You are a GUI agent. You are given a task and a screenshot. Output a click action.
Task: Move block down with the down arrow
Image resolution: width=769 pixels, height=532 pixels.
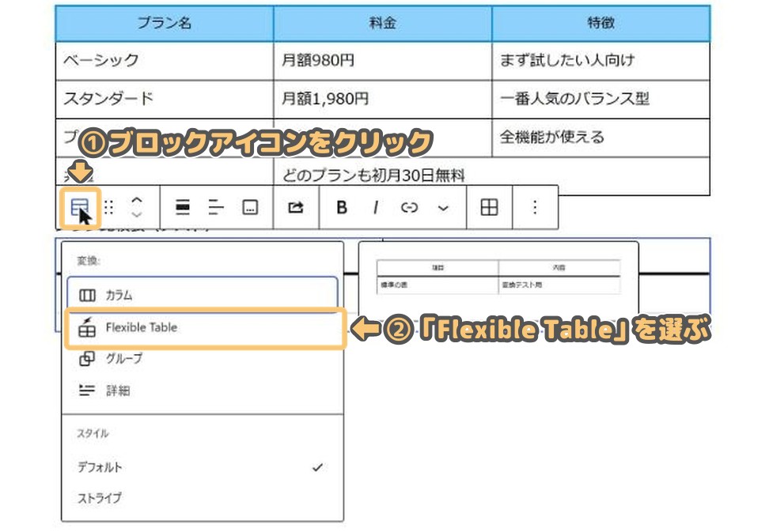pos(137,214)
